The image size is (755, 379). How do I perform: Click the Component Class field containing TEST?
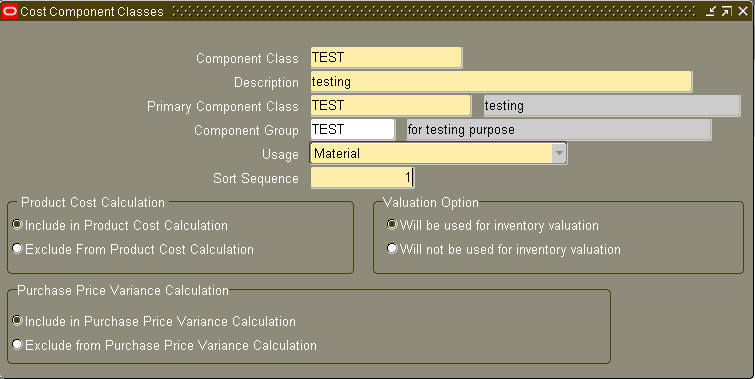coord(386,58)
